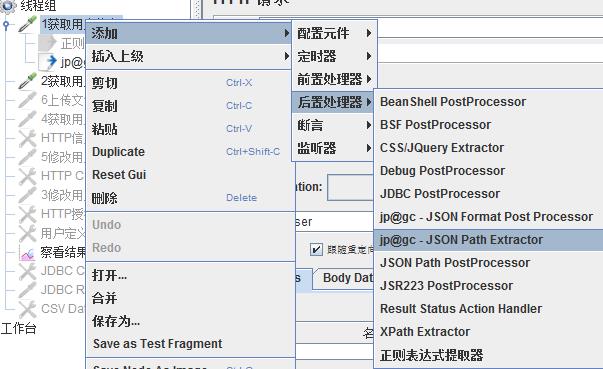Open the 断言 submenu
Screen dimensions: 603x369
[x=333, y=125]
